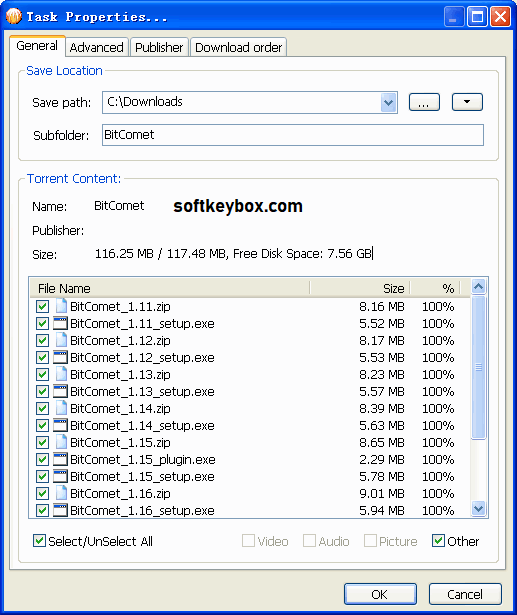This screenshot has height=615, width=517.
Task: Deselect BitComet_1.13.zip checkbox
Action: tap(42, 374)
